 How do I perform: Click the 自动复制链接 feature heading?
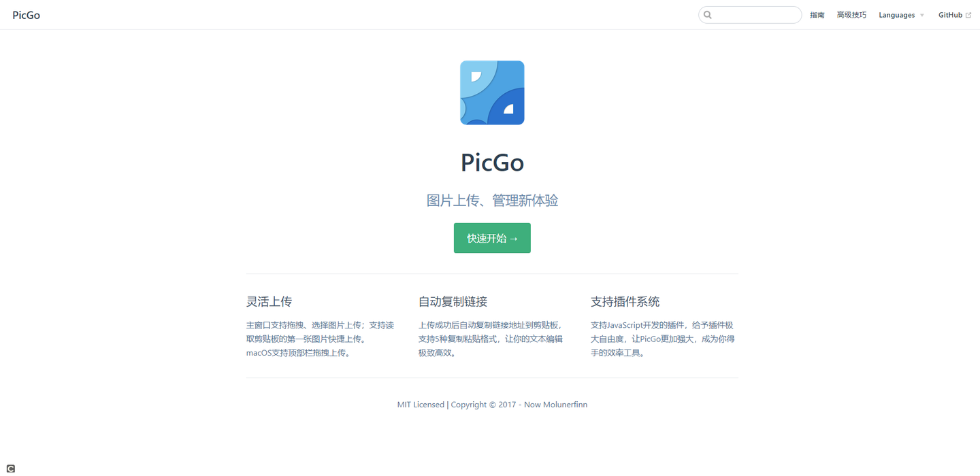(x=453, y=301)
